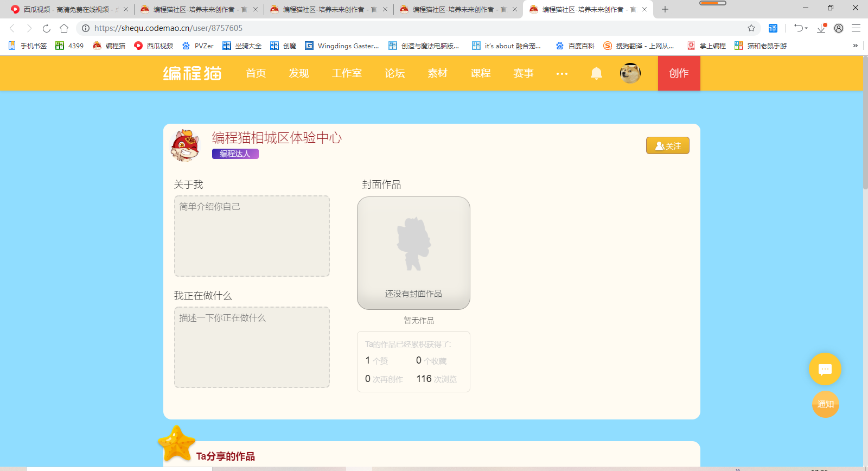Open the 西瓜视频 bookmark
This screenshot has height=471, width=868.
tap(154, 46)
